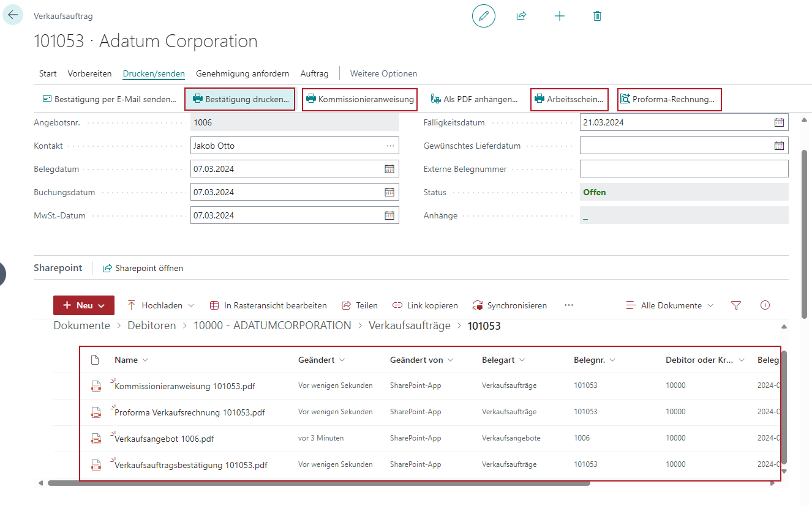Click file type icon in column header
Viewport: 812px width, 506px height.
click(x=95, y=360)
